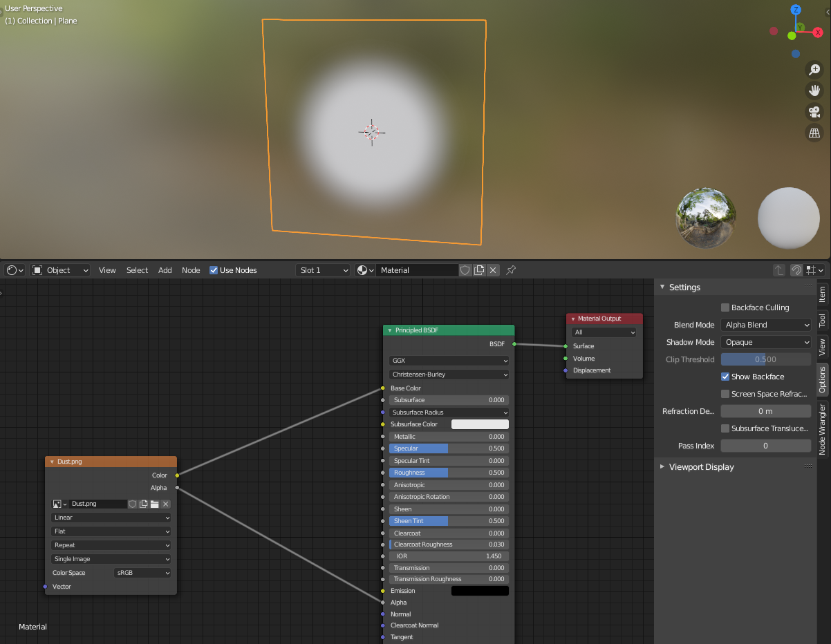Enable the Backface Culling checkbox
This screenshot has height=644, width=831.
coord(726,307)
